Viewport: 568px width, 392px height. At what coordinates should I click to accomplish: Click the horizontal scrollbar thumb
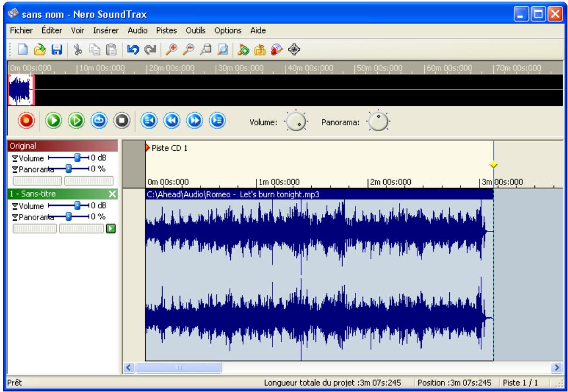[179, 368]
